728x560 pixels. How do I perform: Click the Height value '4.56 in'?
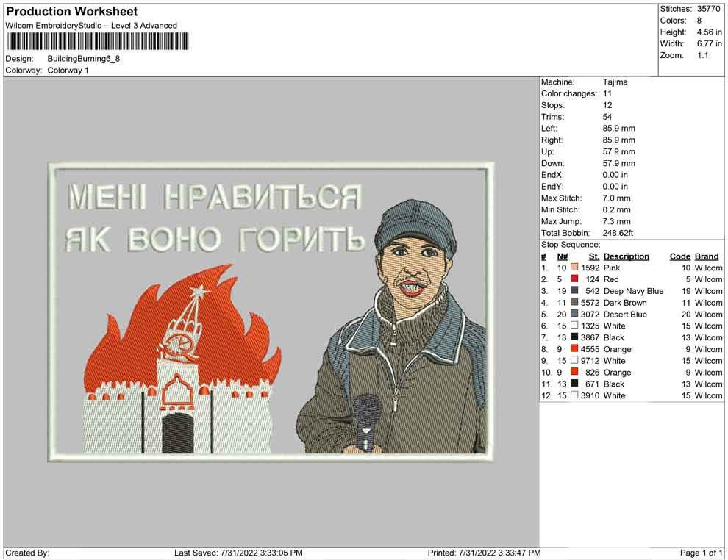pyautogui.click(x=710, y=32)
